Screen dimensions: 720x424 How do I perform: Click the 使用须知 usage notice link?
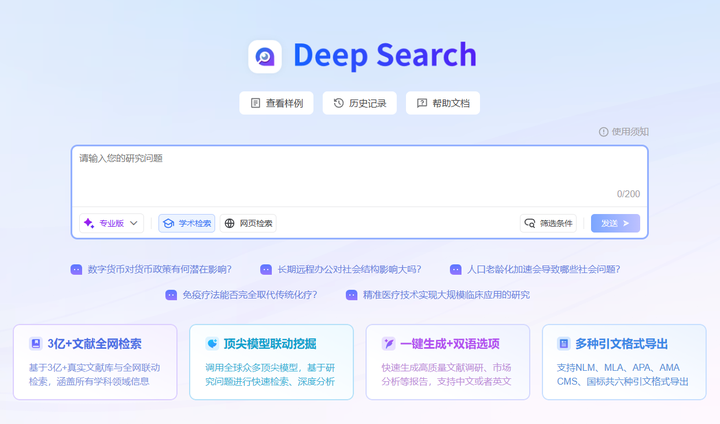pos(630,132)
